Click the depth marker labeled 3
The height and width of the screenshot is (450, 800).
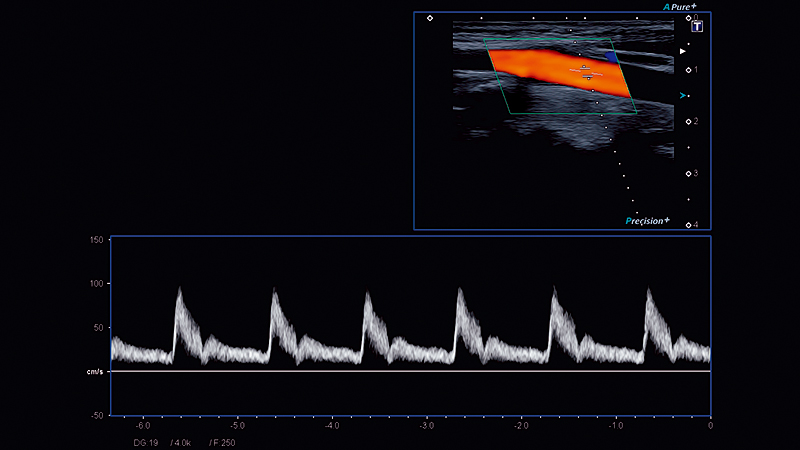(689, 173)
